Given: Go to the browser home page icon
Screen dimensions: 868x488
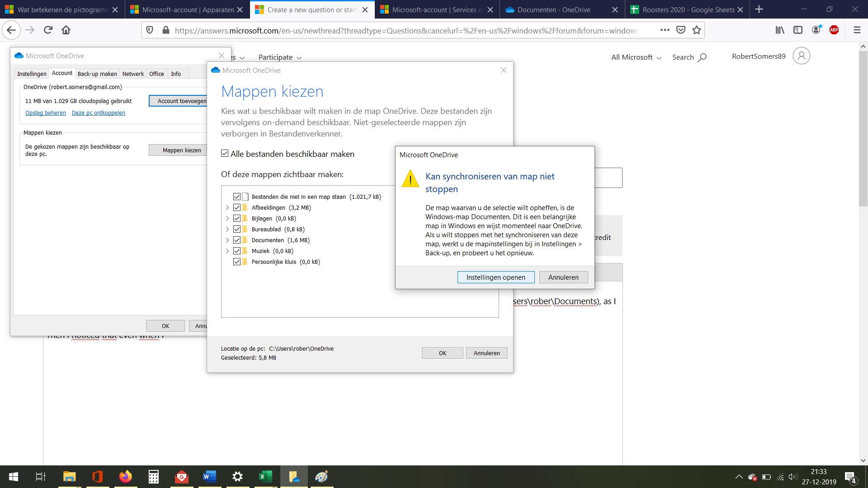Looking at the screenshot, I should [66, 30].
